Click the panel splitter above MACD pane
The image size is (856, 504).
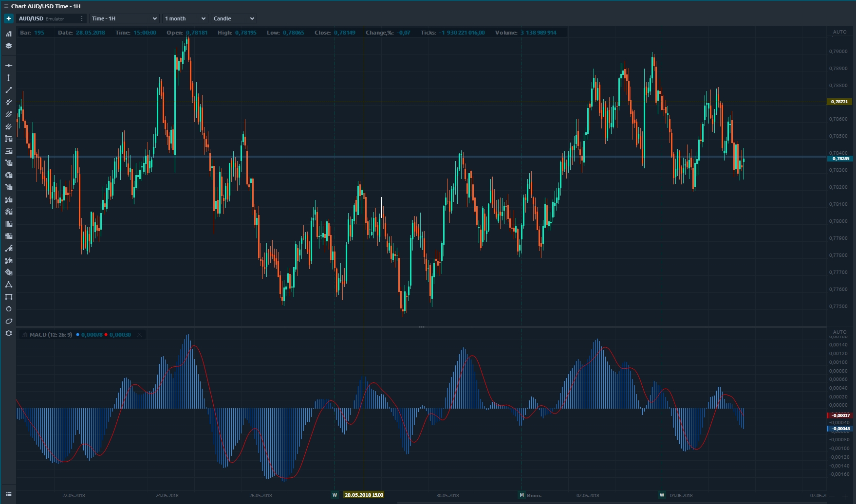[421, 327]
